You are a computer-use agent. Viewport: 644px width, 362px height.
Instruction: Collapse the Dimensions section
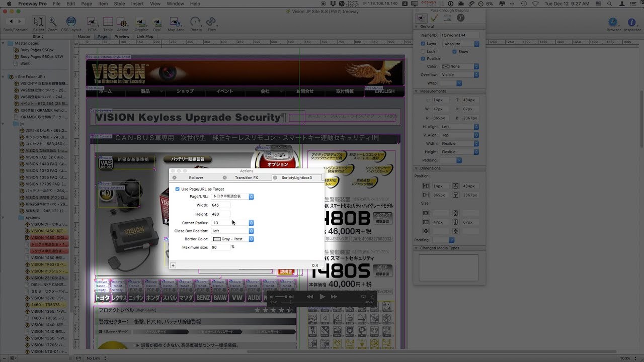(417, 168)
